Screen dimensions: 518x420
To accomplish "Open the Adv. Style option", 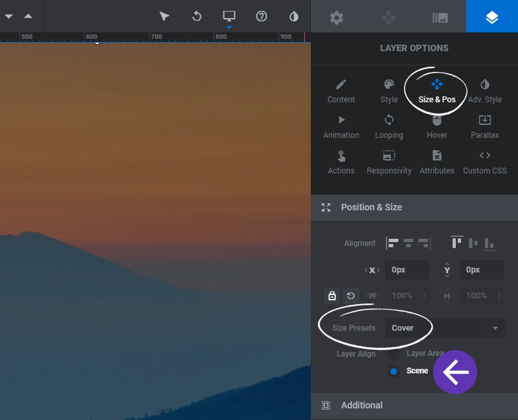I will (484, 91).
